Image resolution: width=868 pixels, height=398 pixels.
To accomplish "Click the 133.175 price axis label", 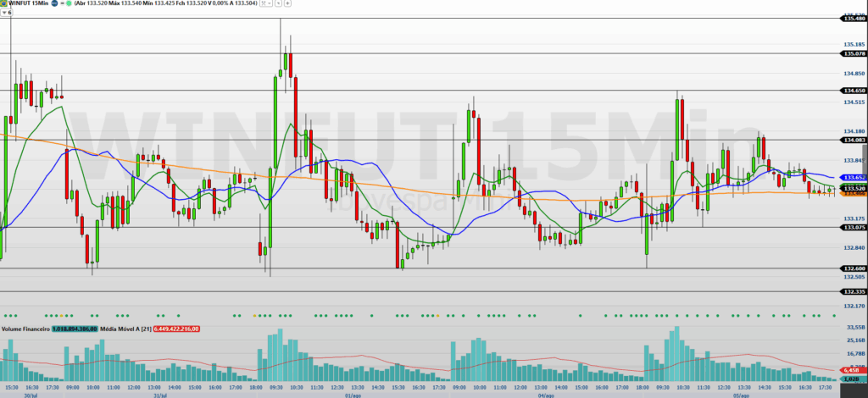I will pos(854,218).
